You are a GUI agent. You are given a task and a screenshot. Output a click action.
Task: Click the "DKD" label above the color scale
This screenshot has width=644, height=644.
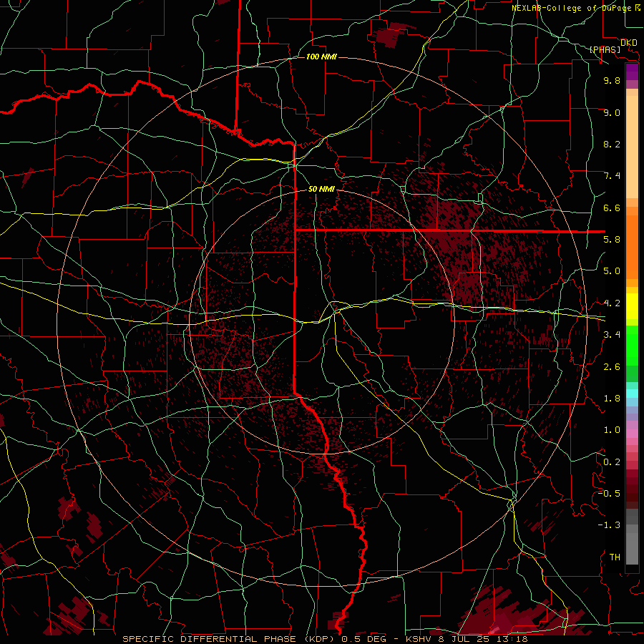[x=629, y=43]
